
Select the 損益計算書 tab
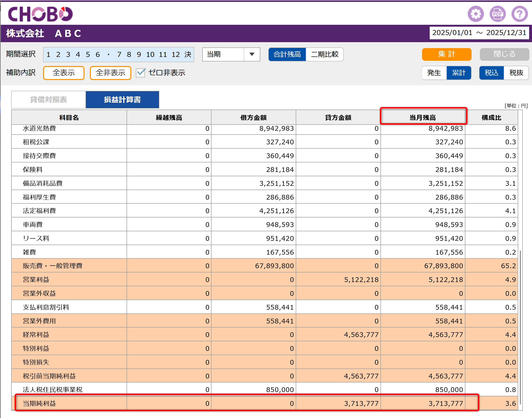[x=122, y=100]
